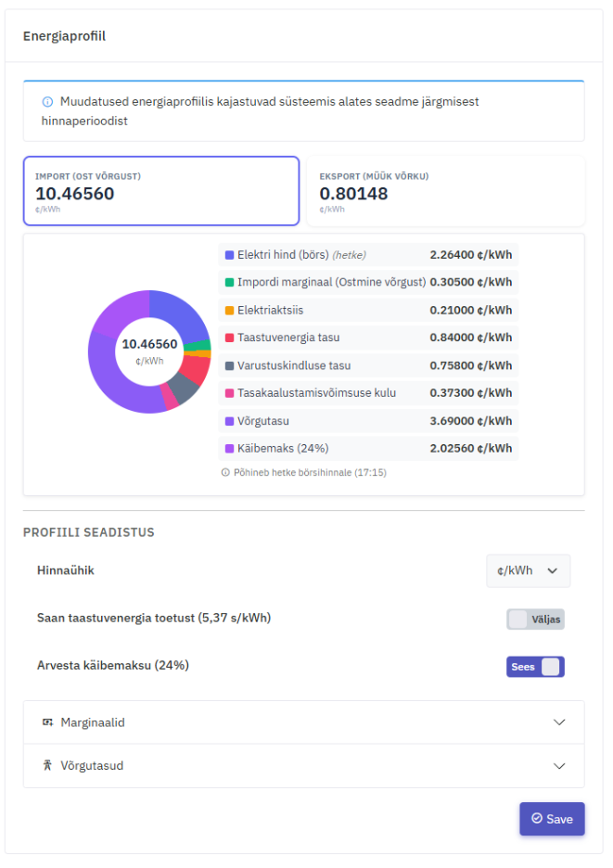Click the Võrgutasu row in the legend
Image resolution: width=613 pixels, height=868 pixels.
pos(368,421)
